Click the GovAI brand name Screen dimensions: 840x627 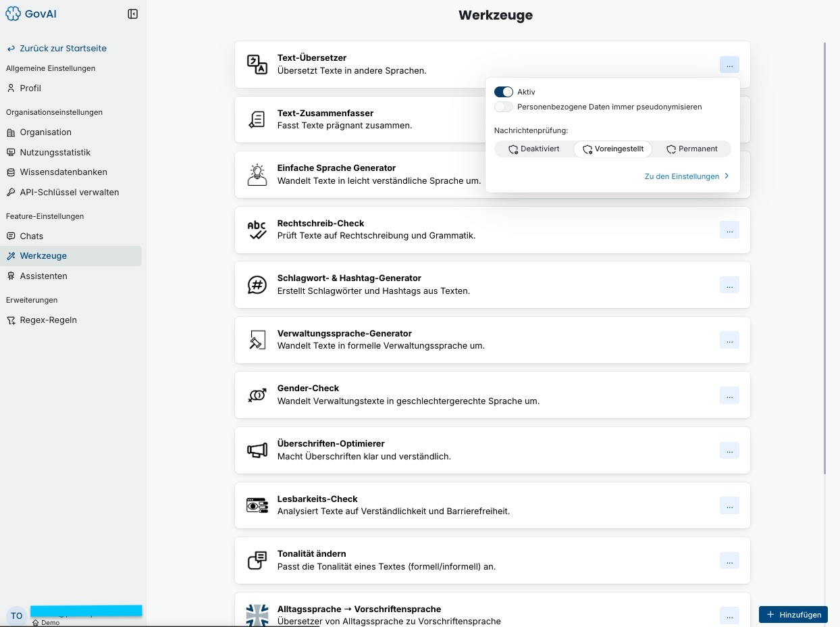click(x=40, y=14)
